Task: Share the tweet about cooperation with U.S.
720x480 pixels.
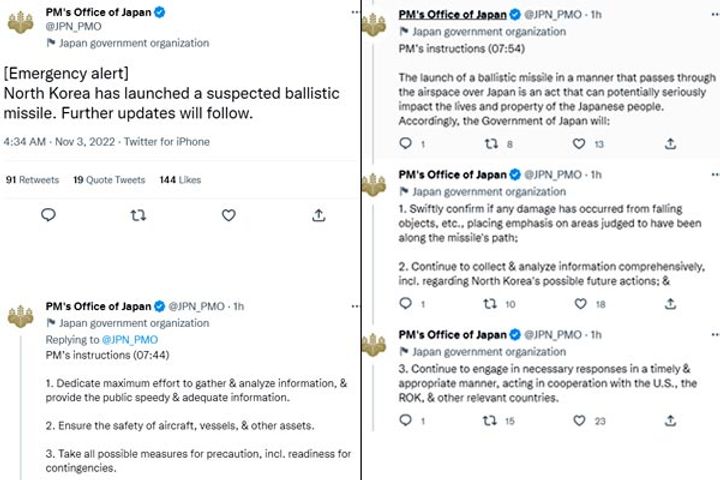Action: point(670,421)
